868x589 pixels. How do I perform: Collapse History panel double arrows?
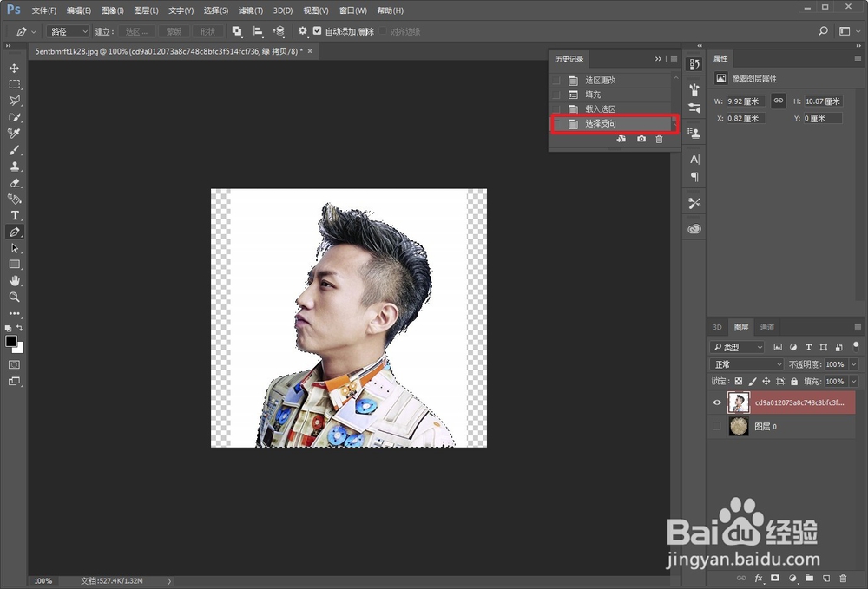pos(658,59)
